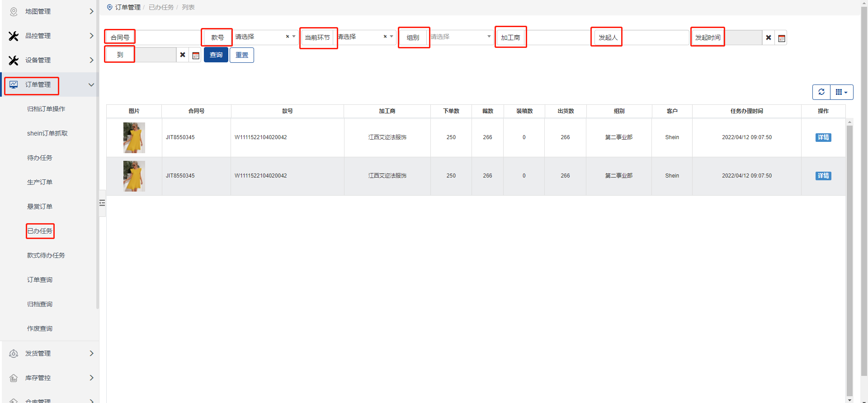This screenshot has width=868, height=403.
Task: Click the sidebar collapse handle icon
Action: (102, 203)
